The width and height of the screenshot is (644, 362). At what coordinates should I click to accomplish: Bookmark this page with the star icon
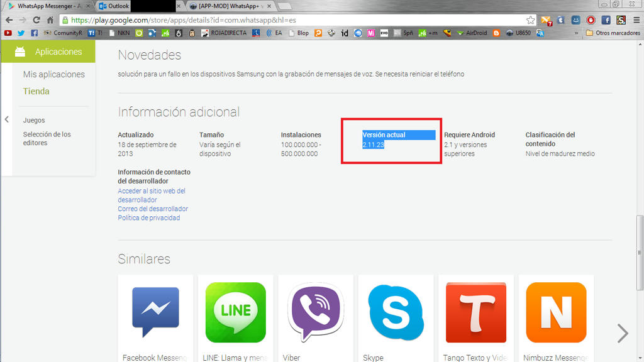coord(530,20)
